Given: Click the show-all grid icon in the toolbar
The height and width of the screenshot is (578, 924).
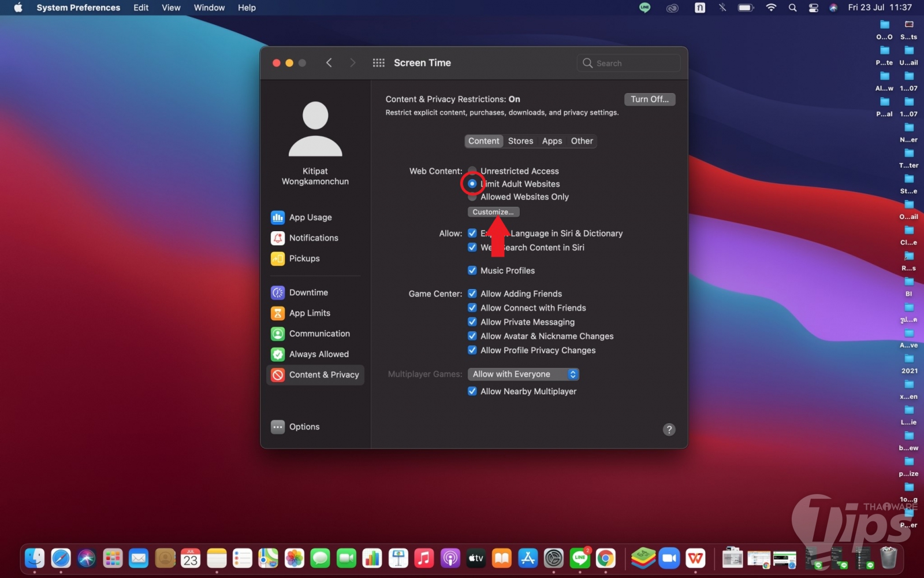Looking at the screenshot, I should coord(379,63).
